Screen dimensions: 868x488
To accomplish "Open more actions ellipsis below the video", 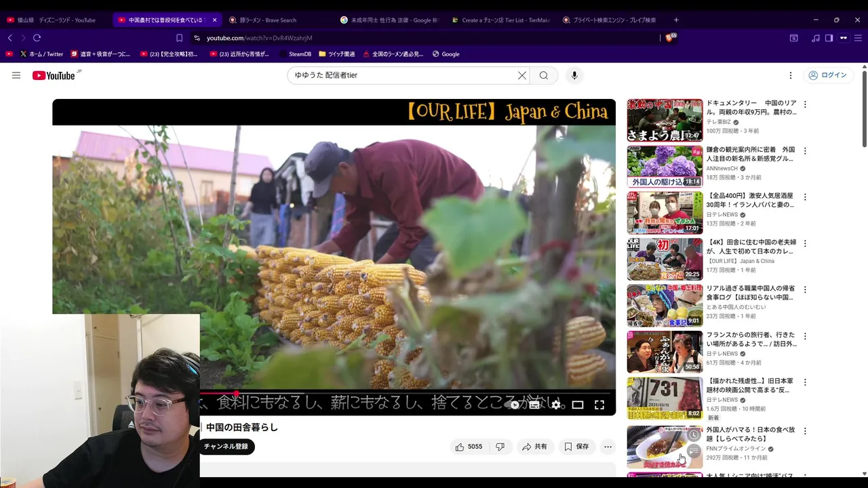I will click(608, 447).
